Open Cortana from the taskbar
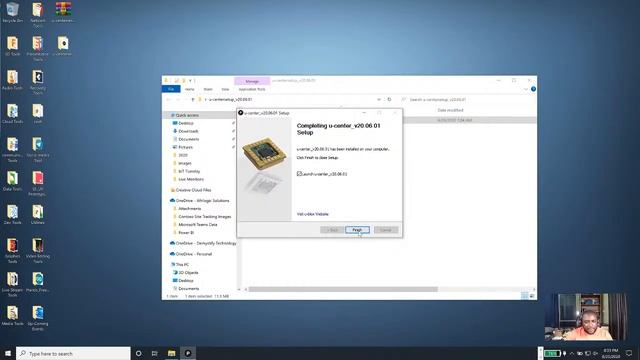 [x=138, y=353]
